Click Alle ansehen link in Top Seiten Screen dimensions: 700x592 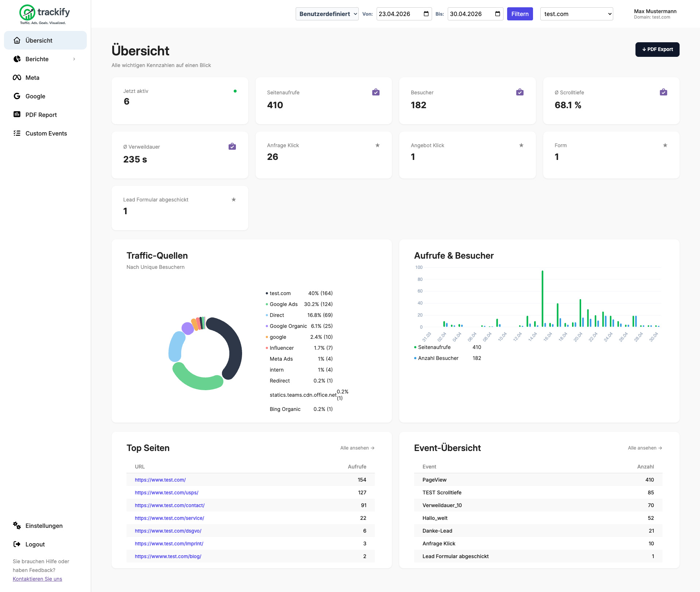click(357, 448)
